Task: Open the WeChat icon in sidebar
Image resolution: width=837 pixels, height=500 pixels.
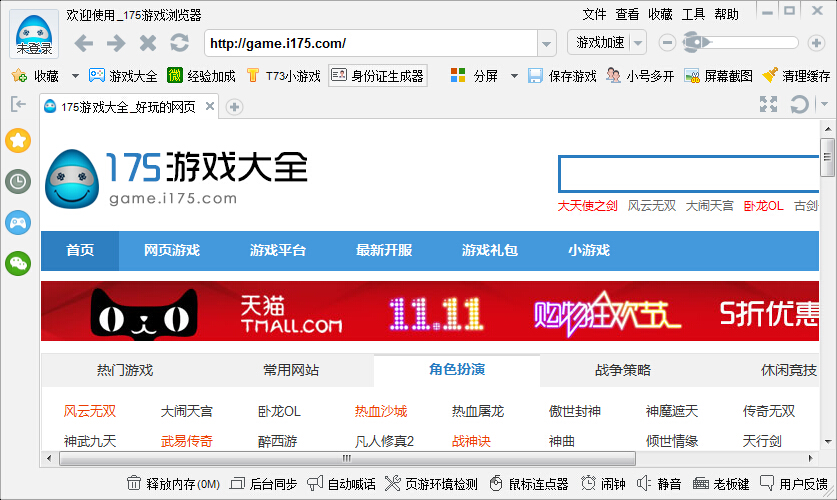Action: click(18, 263)
